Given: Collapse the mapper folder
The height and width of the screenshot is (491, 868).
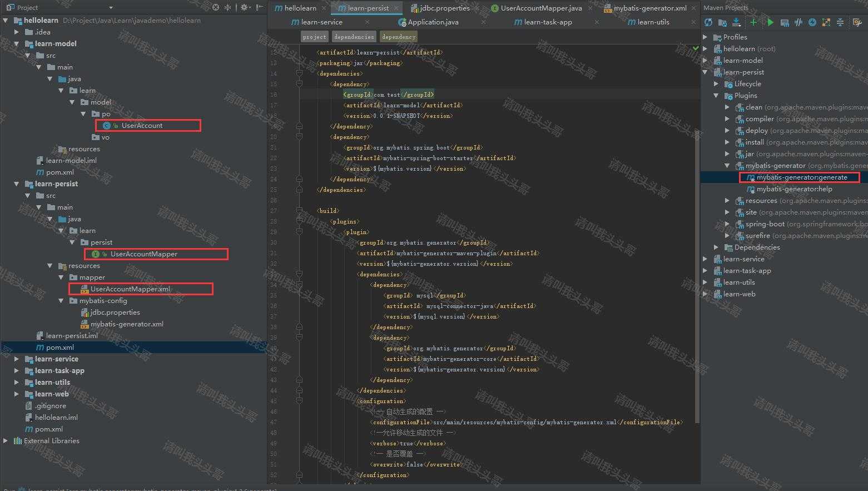Looking at the screenshot, I should point(61,277).
